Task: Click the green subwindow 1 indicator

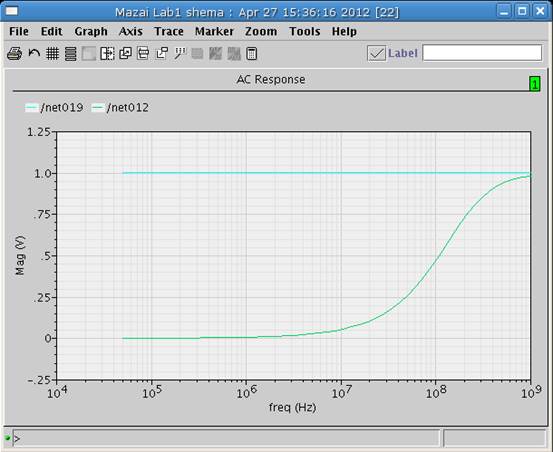Action: pos(535,84)
